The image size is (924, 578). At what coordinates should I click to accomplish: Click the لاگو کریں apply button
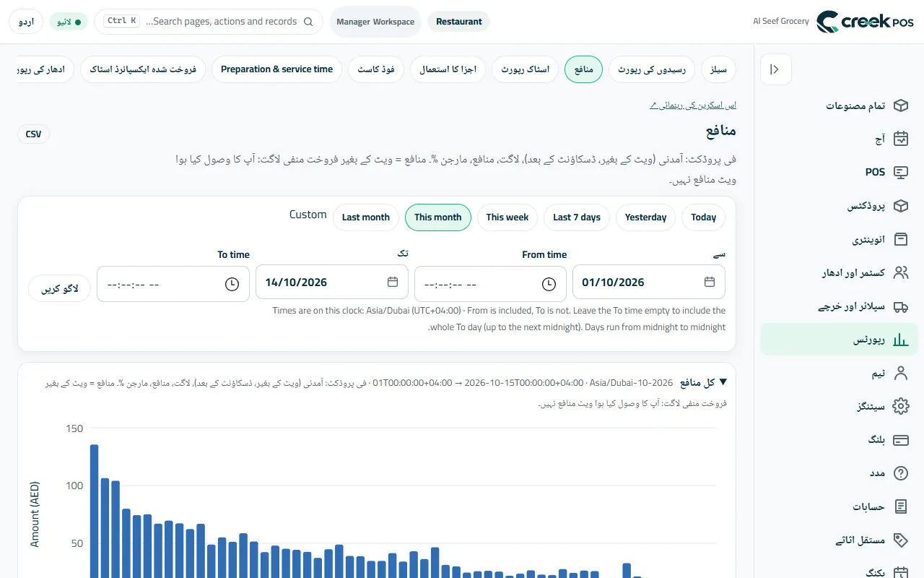[x=60, y=288]
